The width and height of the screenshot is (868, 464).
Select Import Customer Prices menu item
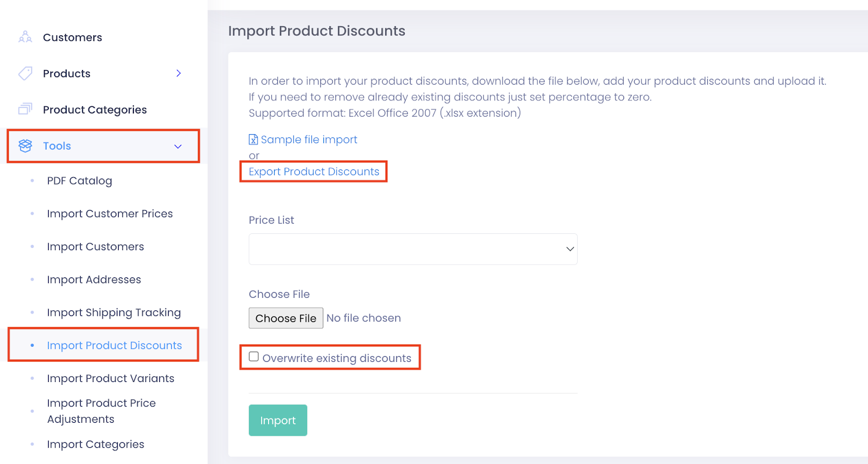110,214
